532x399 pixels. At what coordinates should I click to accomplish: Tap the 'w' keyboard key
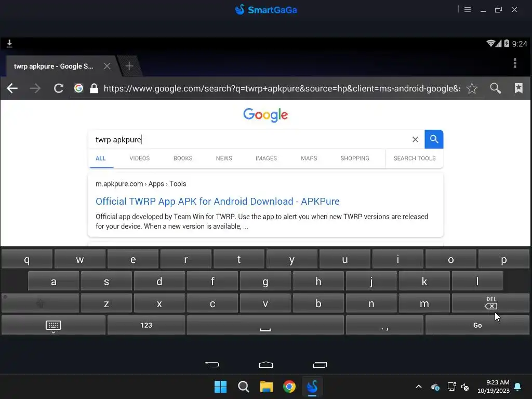[79, 259]
